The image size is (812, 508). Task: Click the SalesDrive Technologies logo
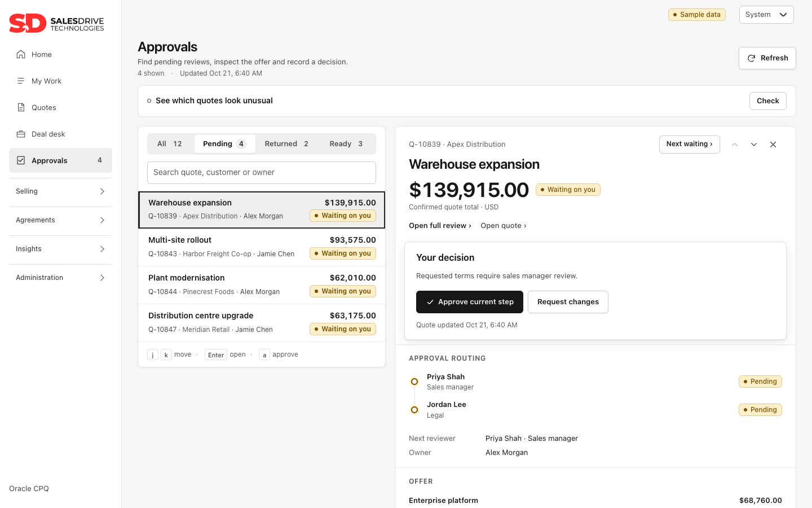coord(56,23)
